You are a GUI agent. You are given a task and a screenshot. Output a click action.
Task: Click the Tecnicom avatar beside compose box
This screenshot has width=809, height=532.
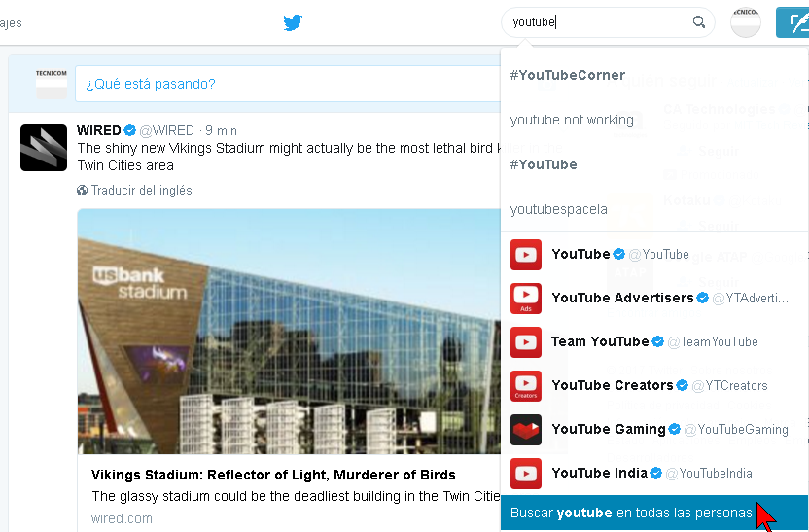click(52, 84)
